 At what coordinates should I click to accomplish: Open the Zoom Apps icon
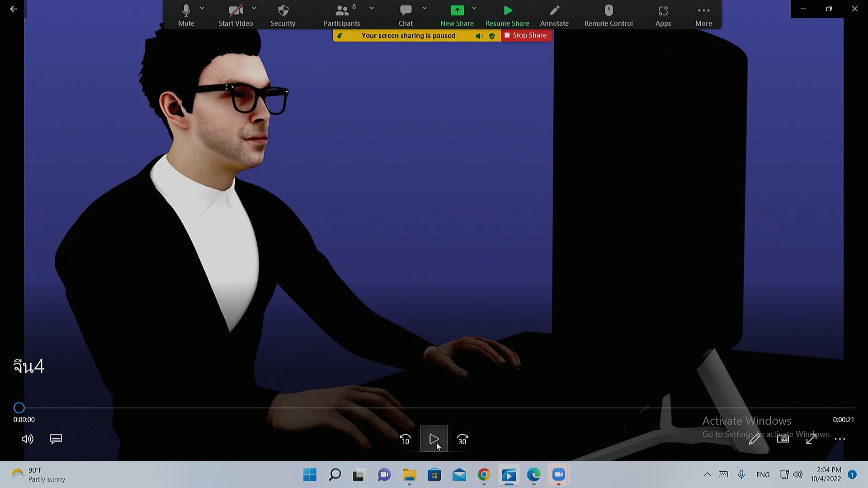click(x=663, y=11)
